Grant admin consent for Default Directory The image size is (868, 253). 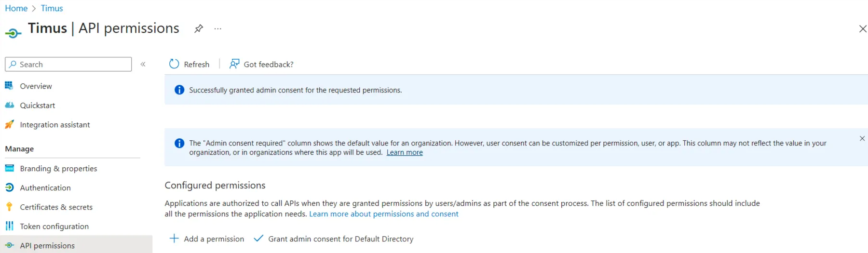pyautogui.click(x=334, y=239)
